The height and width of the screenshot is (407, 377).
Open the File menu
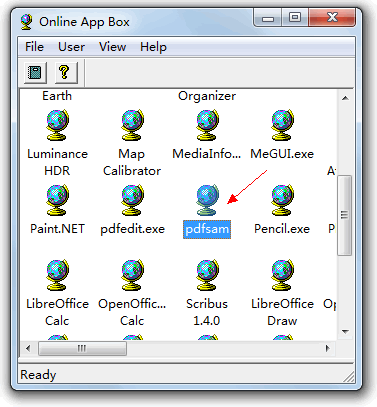(34, 47)
